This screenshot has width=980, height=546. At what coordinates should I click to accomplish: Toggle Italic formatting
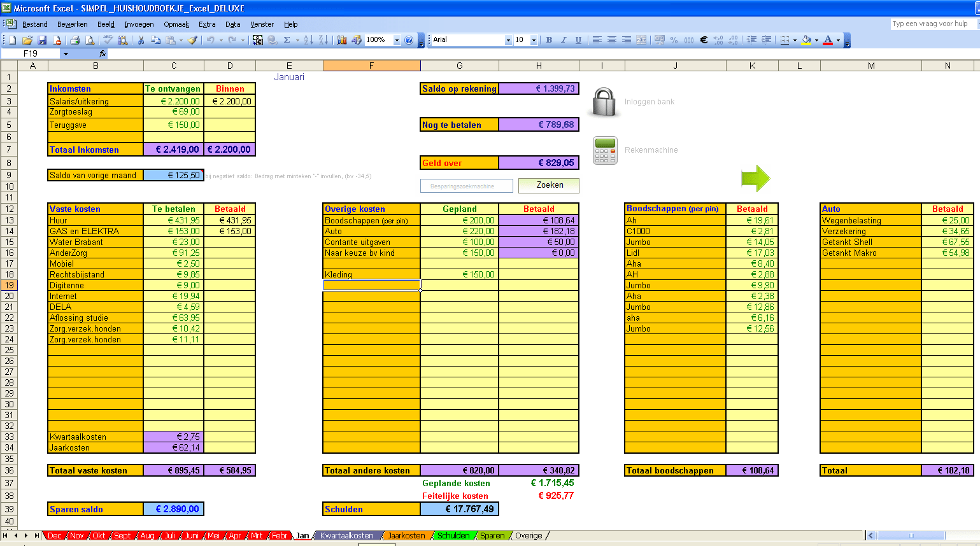564,40
